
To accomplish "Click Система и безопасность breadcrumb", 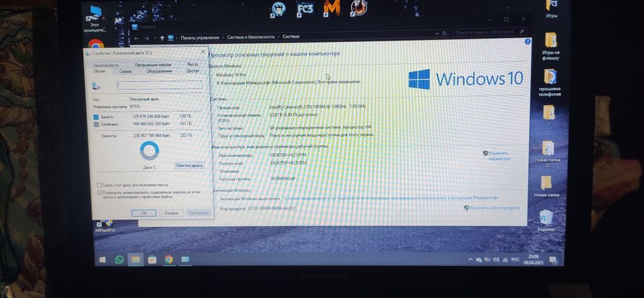I will 251,37.
